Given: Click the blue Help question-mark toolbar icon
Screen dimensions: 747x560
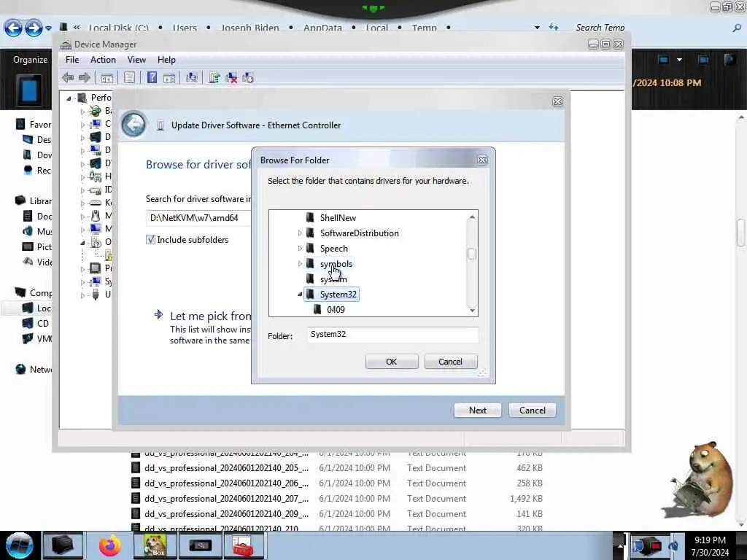Looking at the screenshot, I should pyautogui.click(x=152, y=77).
